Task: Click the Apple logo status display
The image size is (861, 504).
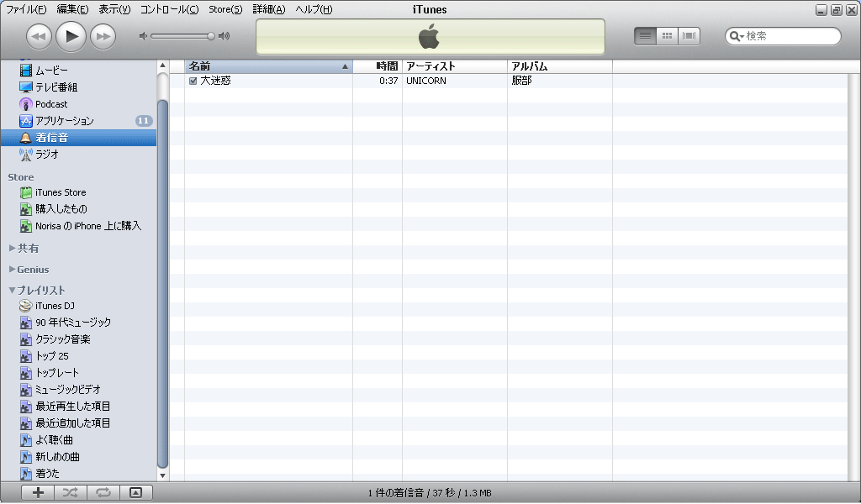Action: (x=430, y=37)
